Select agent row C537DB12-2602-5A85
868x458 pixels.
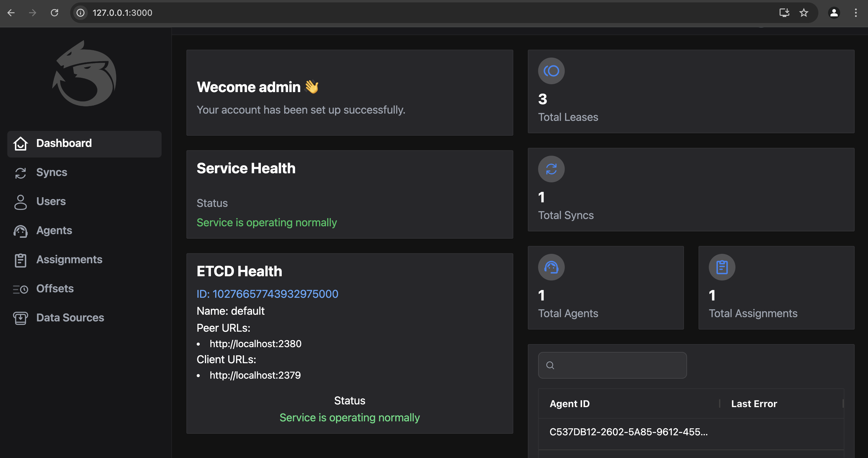coord(628,432)
